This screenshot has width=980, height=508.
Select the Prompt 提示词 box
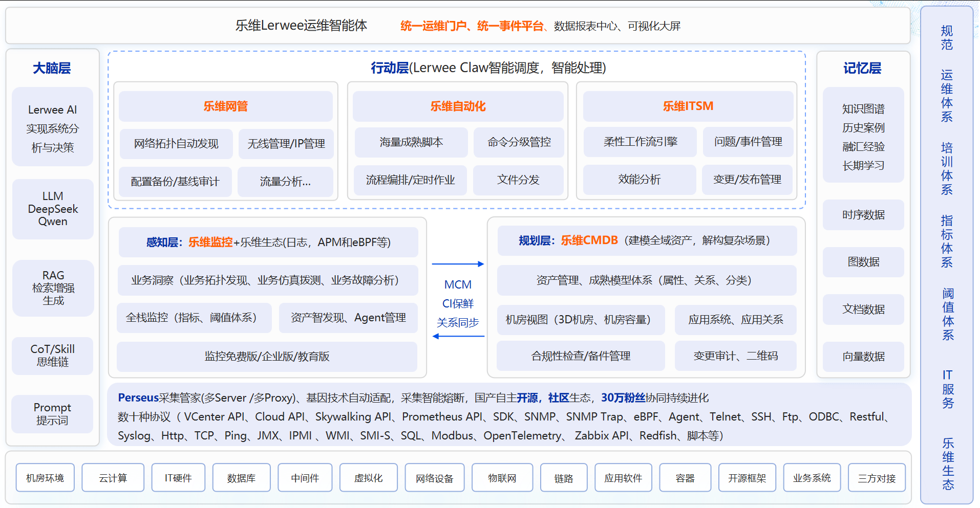coord(52,414)
